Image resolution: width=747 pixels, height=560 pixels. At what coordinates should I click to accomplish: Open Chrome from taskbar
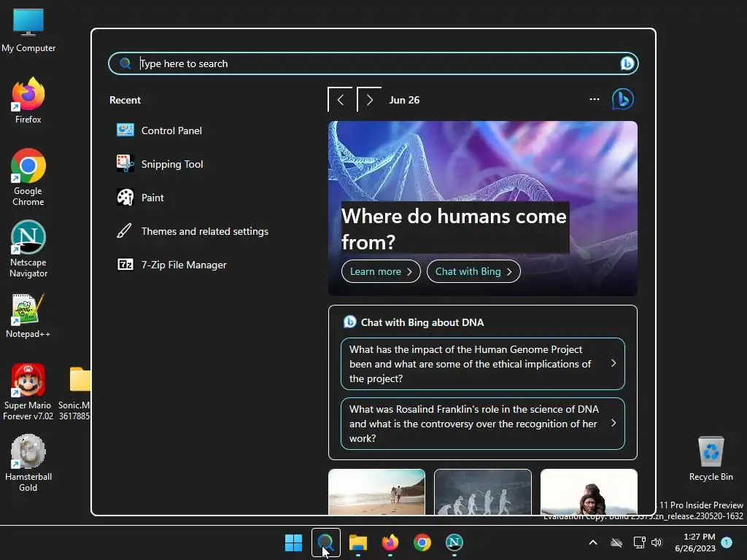[x=422, y=542]
